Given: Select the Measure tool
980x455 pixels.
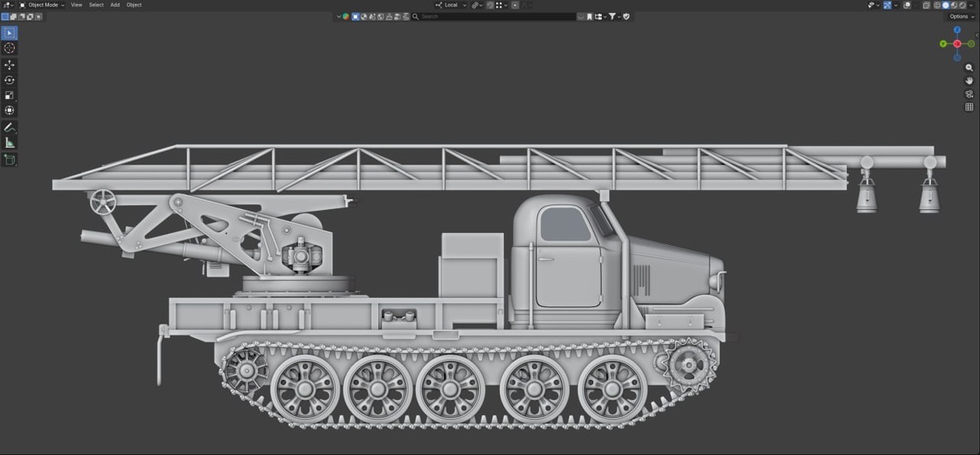Looking at the screenshot, I should (x=9, y=143).
